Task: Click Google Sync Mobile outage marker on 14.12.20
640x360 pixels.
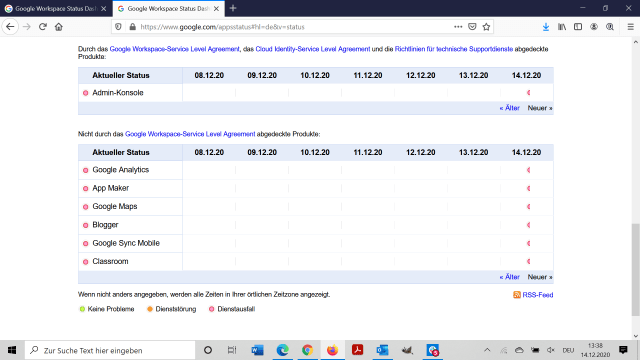Action: pyautogui.click(x=529, y=243)
